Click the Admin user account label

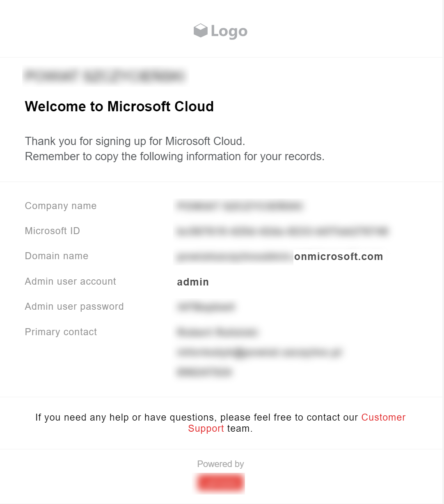(x=71, y=281)
